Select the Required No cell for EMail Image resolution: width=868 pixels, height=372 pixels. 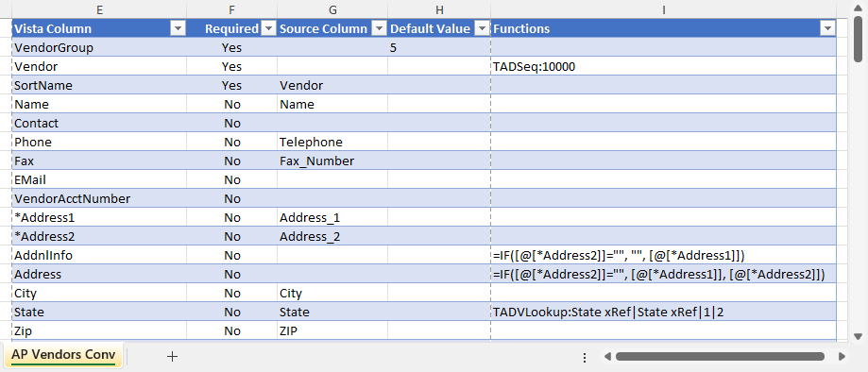(x=232, y=179)
